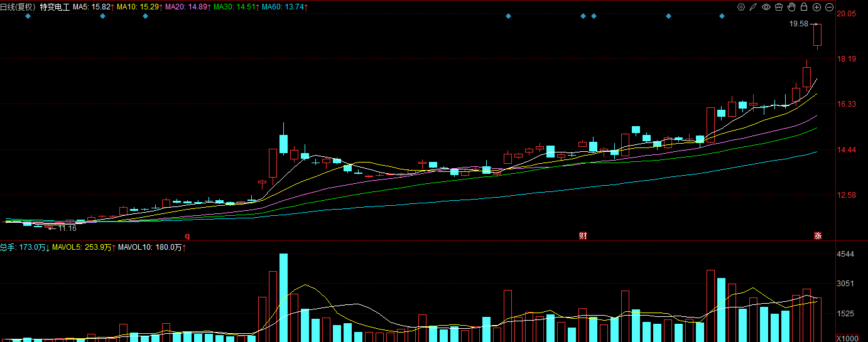Click the 16.33 price axis label
This screenshot has width=868, height=342.
click(x=847, y=104)
